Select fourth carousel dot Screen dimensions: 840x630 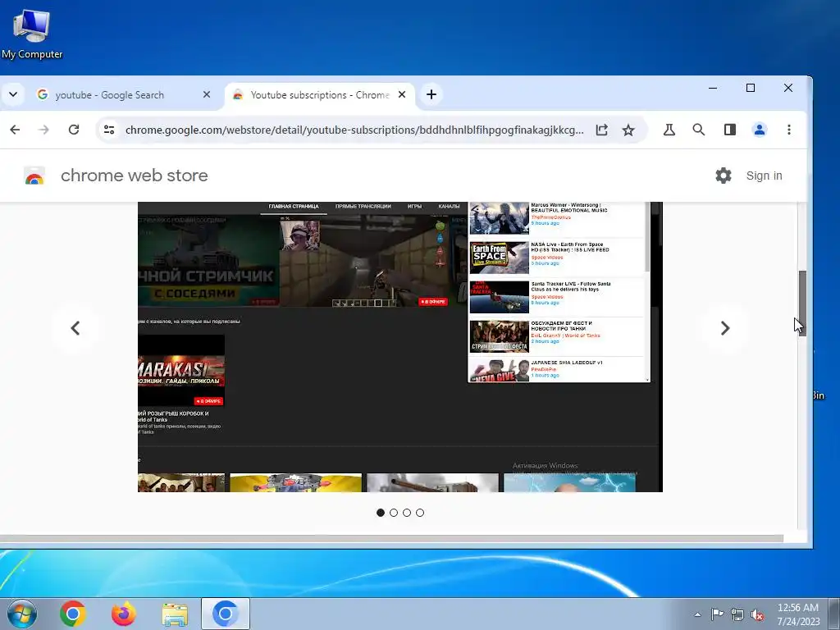point(420,513)
